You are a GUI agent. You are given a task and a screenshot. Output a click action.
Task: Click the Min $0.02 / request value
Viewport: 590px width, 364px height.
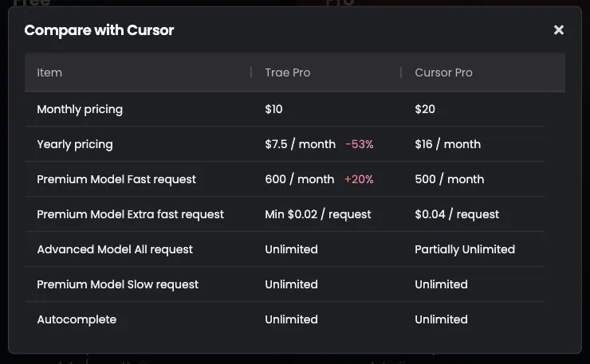point(318,214)
